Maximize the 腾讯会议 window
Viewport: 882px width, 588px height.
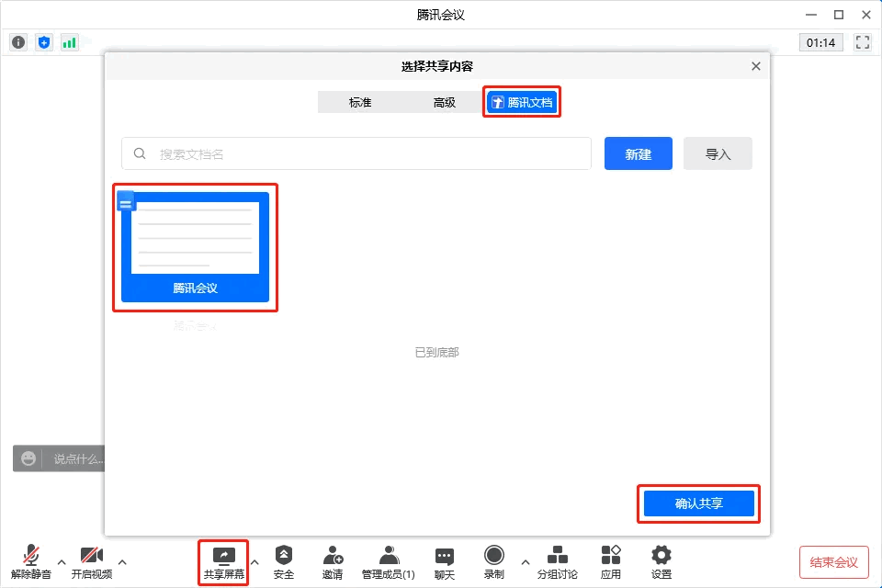(x=838, y=15)
